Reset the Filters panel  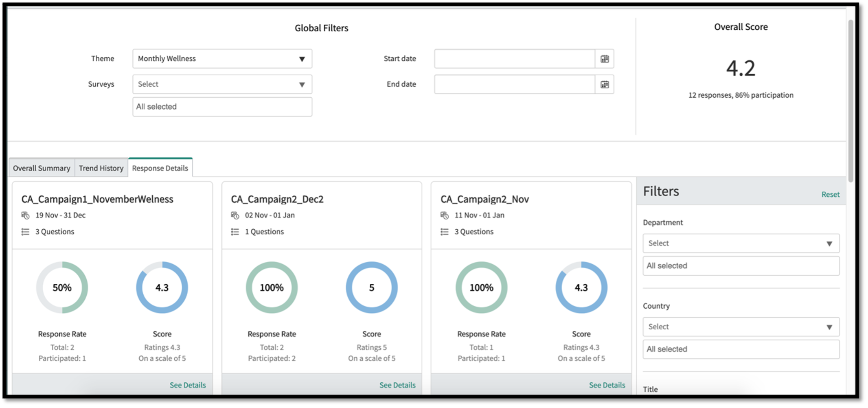coord(831,194)
